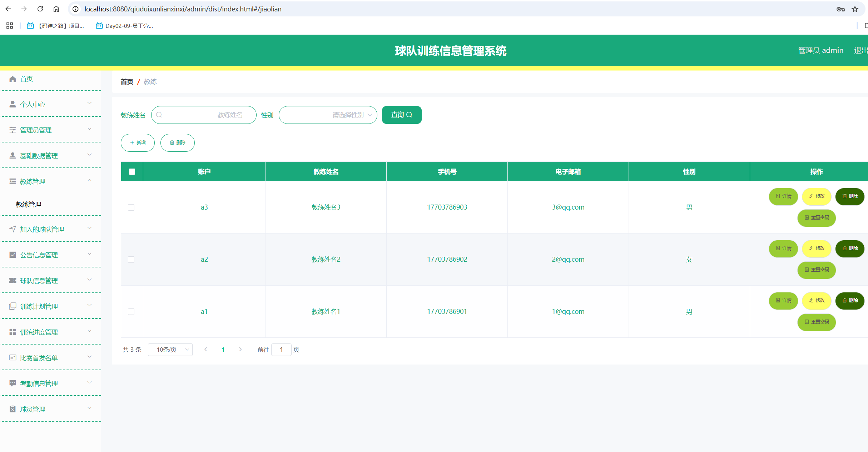Image resolution: width=868 pixels, height=452 pixels.
Task: Check the select-all checkbox in table header
Action: pos(132,172)
